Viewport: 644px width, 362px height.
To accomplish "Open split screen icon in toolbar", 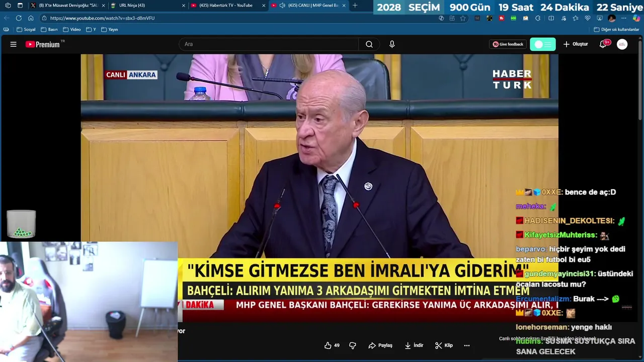I will click(x=551, y=18).
